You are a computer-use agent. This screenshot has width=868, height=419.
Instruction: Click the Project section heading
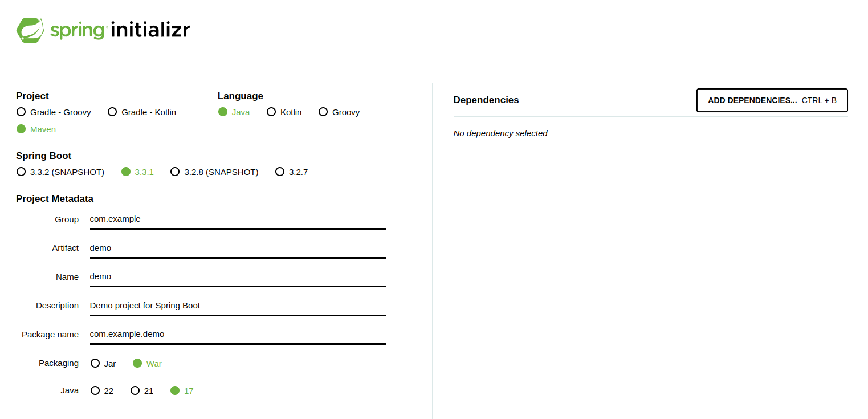tap(32, 96)
